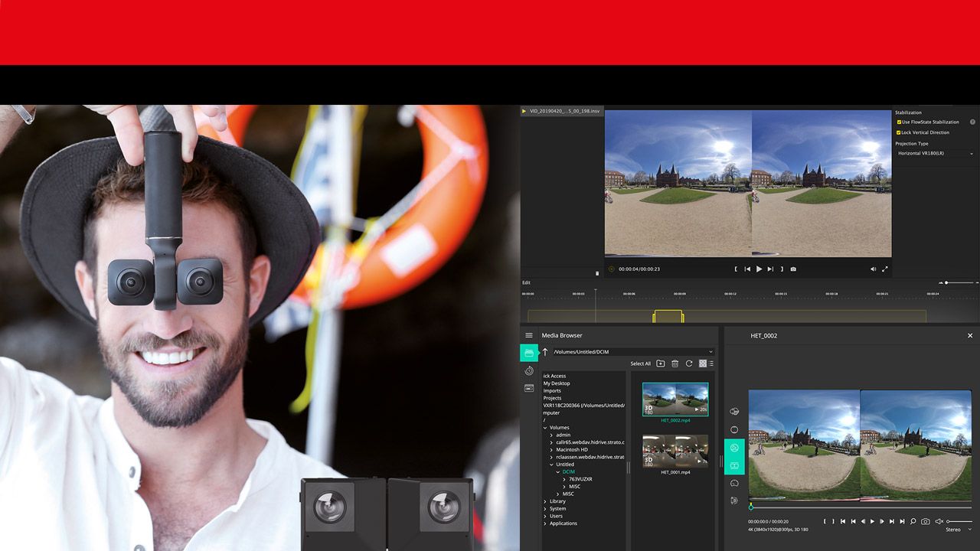The image size is (980, 551).
Task: Uncheck Lock Vertical Direction
Action: tap(900, 132)
